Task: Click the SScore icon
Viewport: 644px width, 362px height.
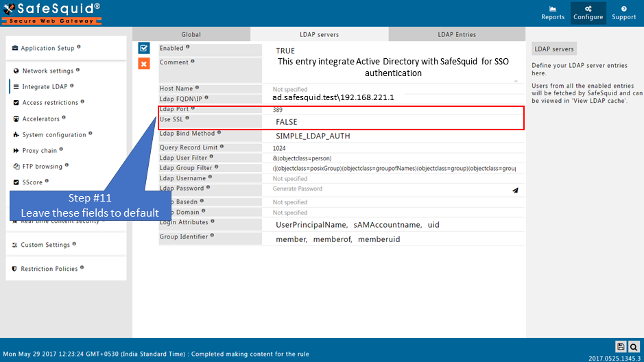Action: click(16, 182)
